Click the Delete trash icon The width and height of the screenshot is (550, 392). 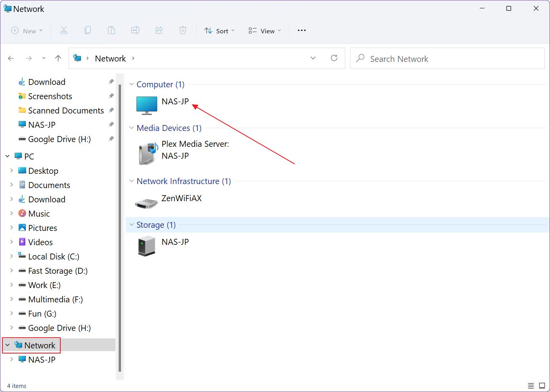[x=183, y=31]
